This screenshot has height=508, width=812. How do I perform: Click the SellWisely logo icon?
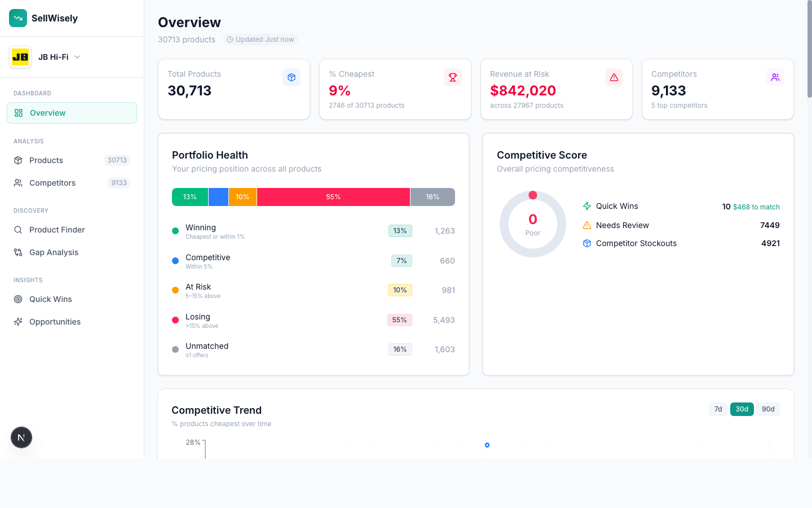[18, 18]
